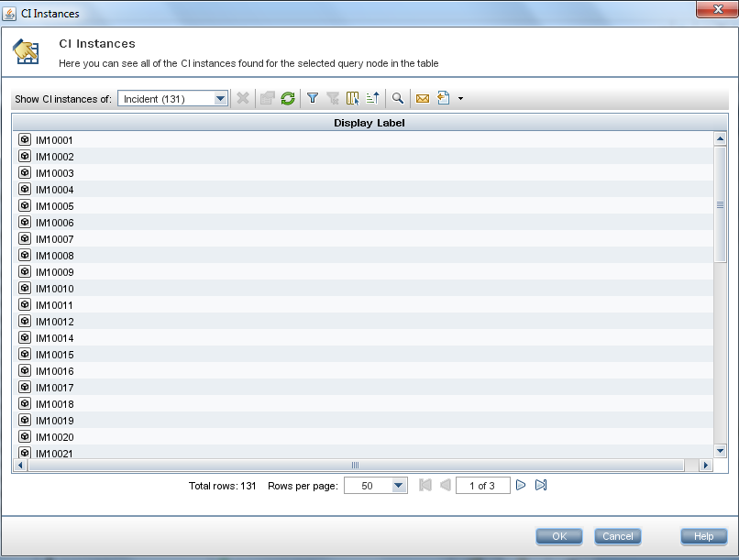Click the CI icon beside IM10001
This screenshot has width=739, height=560.
click(x=25, y=140)
